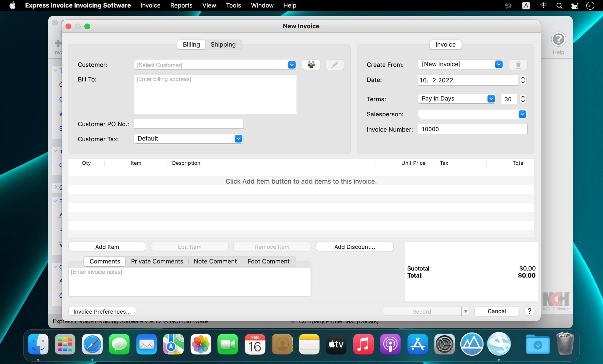Screen dimensions: 603x364
Task: Click the Invoice Number field
Action: click(473, 129)
